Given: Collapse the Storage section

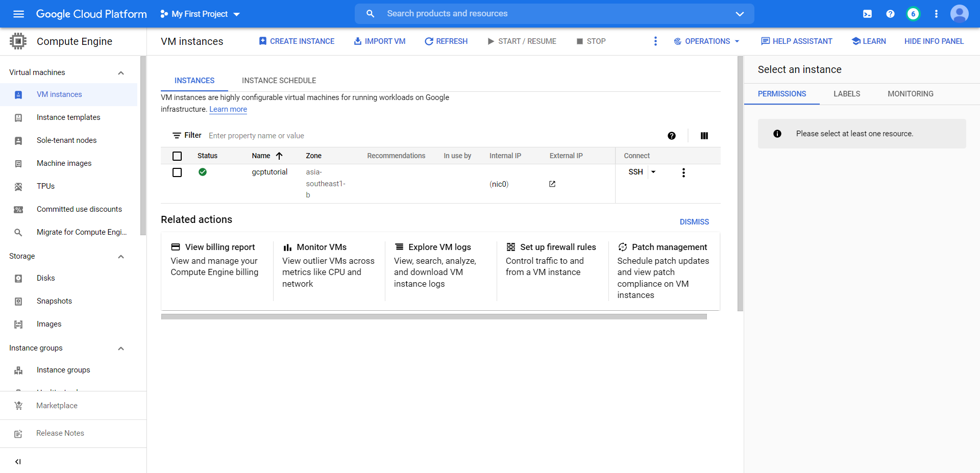Looking at the screenshot, I should pos(121,257).
